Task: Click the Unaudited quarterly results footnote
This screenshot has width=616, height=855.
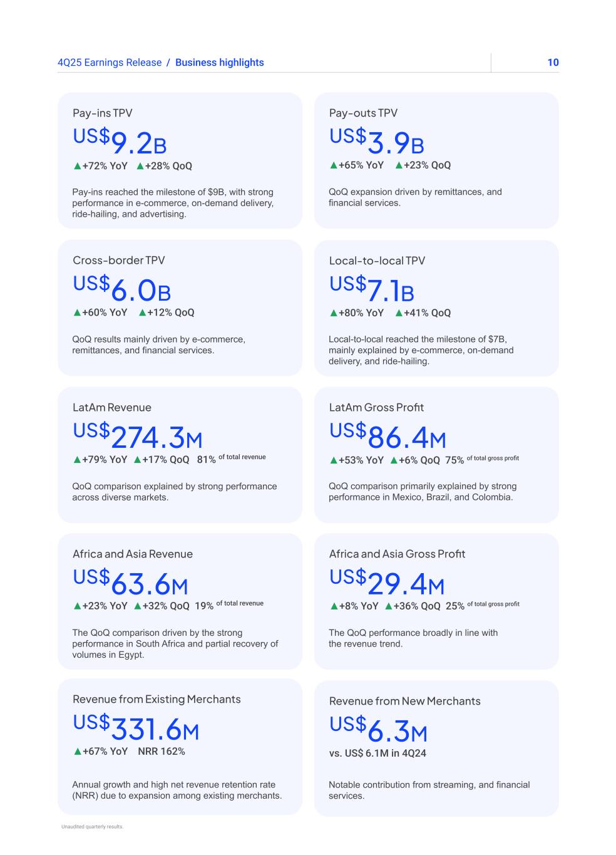Action: [93, 827]
